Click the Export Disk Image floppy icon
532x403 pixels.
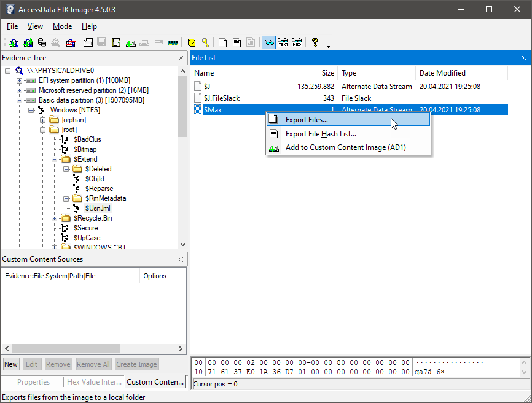[101, 43]
